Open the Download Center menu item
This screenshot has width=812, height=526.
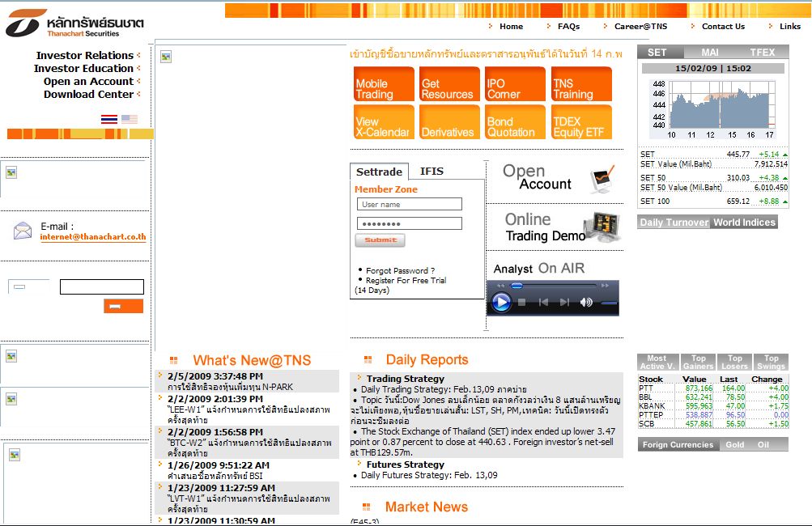coord(88,94)
